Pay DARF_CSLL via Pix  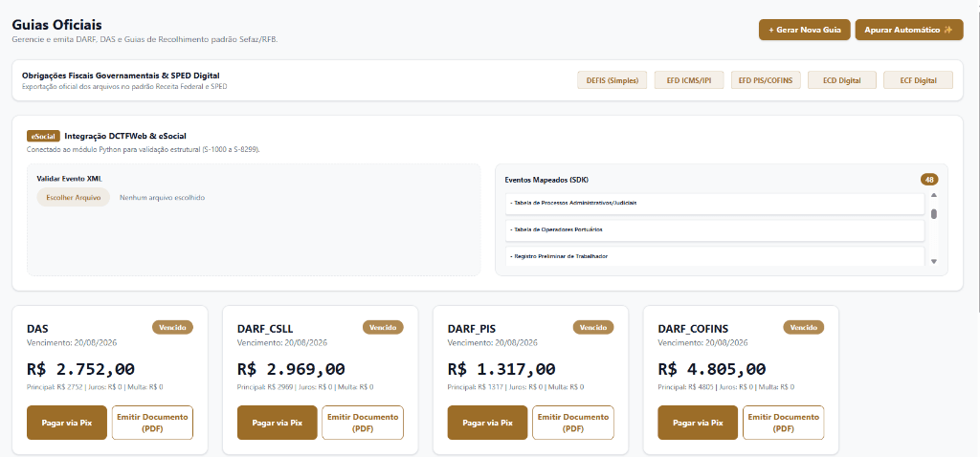278,423
